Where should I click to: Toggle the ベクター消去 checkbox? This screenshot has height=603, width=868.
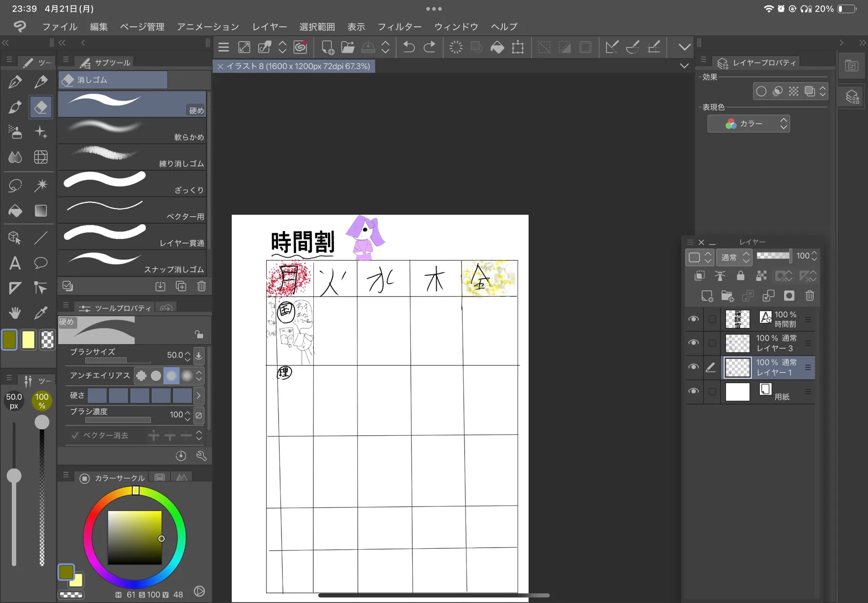click(75, 435)
